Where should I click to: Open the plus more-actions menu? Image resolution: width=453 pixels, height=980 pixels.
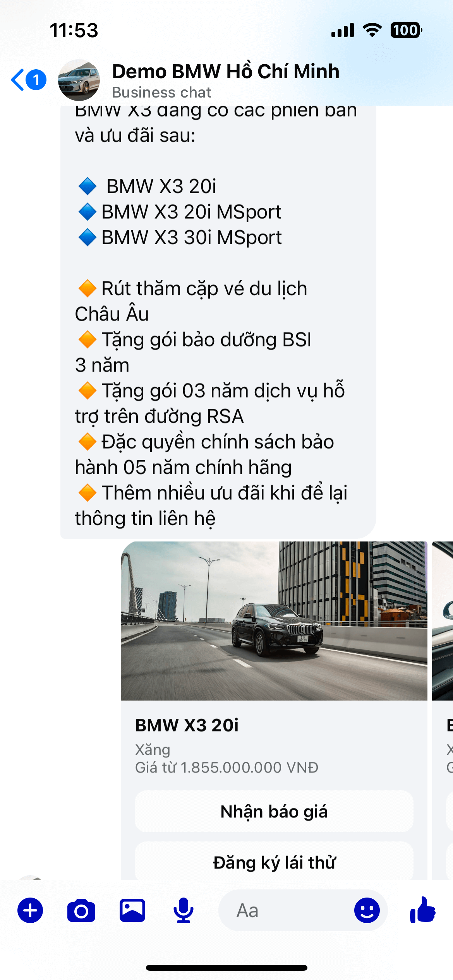click(30, 910)
